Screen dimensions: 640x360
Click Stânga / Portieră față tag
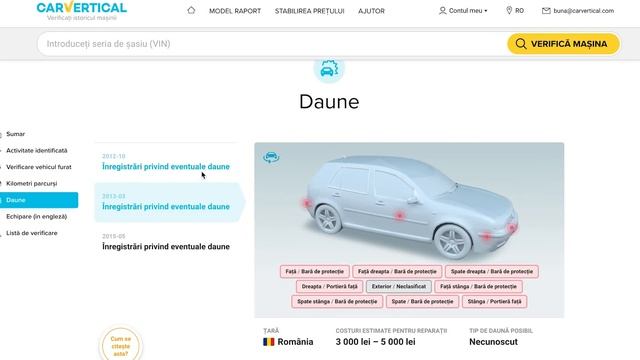point(494,302)
